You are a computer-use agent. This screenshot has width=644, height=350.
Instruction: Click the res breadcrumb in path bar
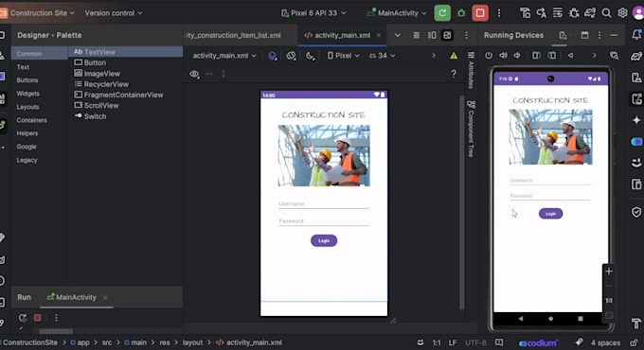pyautogui.click(x=164, y=342)
